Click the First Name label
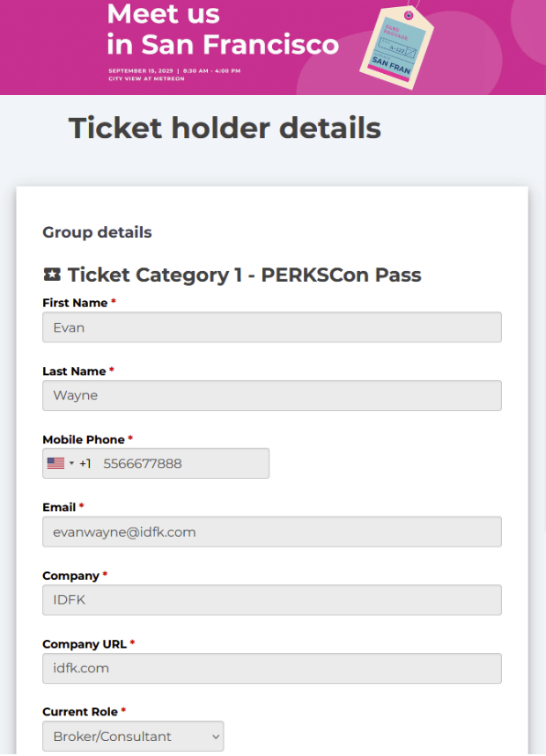 [75, 303]
